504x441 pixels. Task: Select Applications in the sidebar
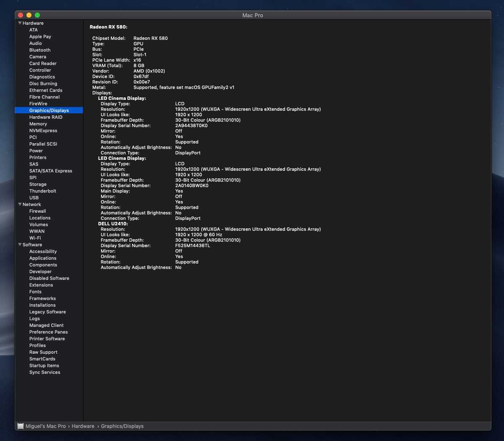pyautogui.click(x=43, y=258)
